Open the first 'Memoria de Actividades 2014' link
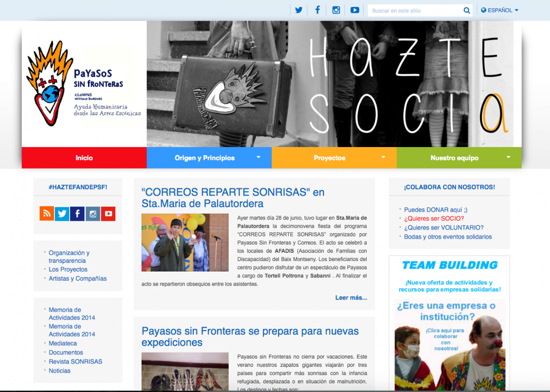The image size is (550, 392). (x=72, y=314)
